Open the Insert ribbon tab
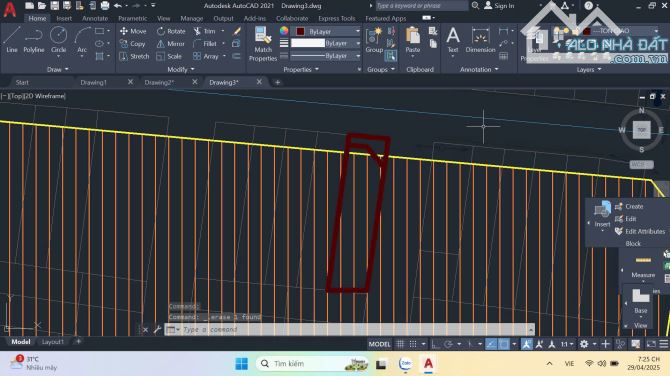The width and height of the screenshot is (670, 376). (64, 18)
